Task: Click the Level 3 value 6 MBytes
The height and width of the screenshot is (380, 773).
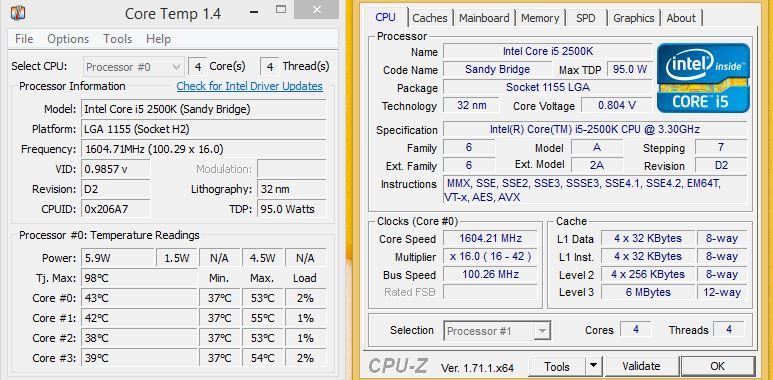Action: pos(648,292)
